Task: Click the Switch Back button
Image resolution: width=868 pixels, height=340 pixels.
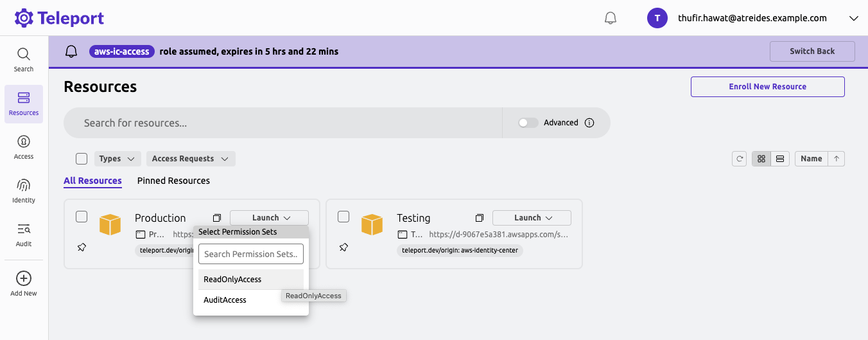Action: (812, 51)
